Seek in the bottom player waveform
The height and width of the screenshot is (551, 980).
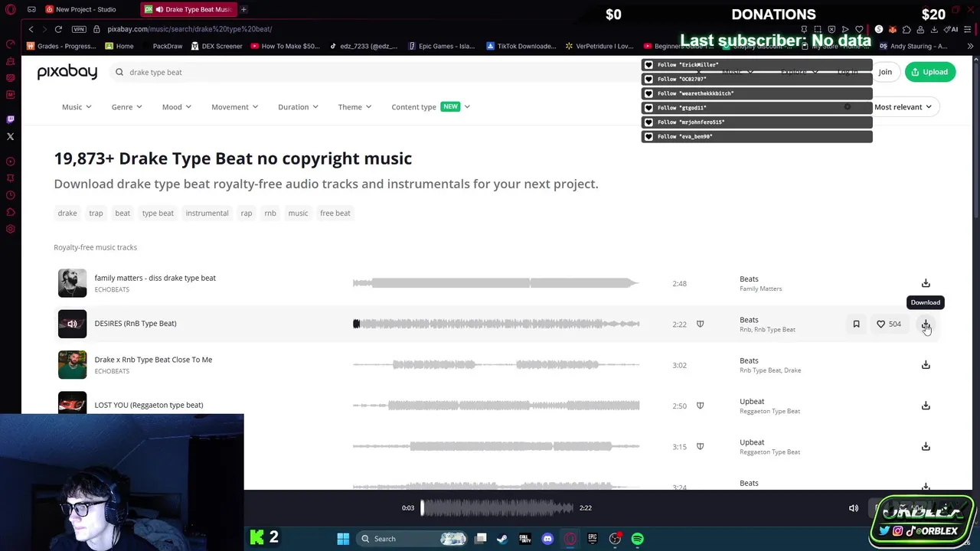496,508
